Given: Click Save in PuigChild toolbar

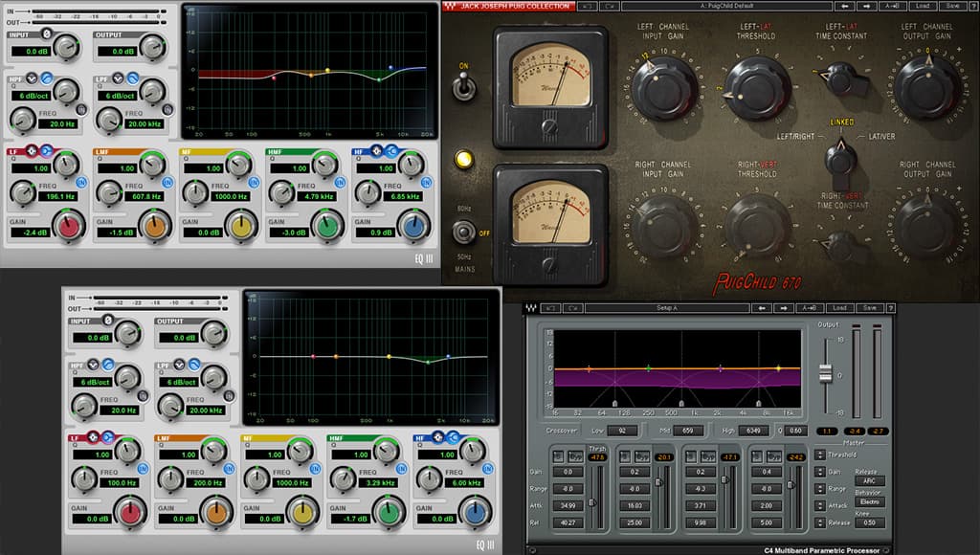Looking at the screenshot, I should pyautogui.click(x=952, y=6).
